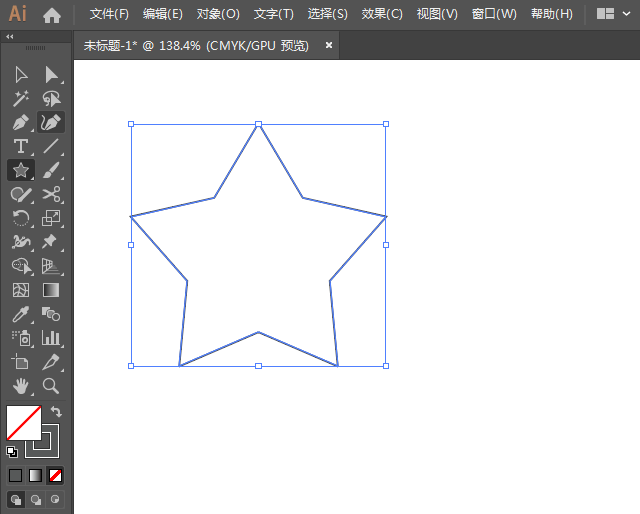
Task: Choose the Zoom magnifier tool
Action: [x=51, y=386]
